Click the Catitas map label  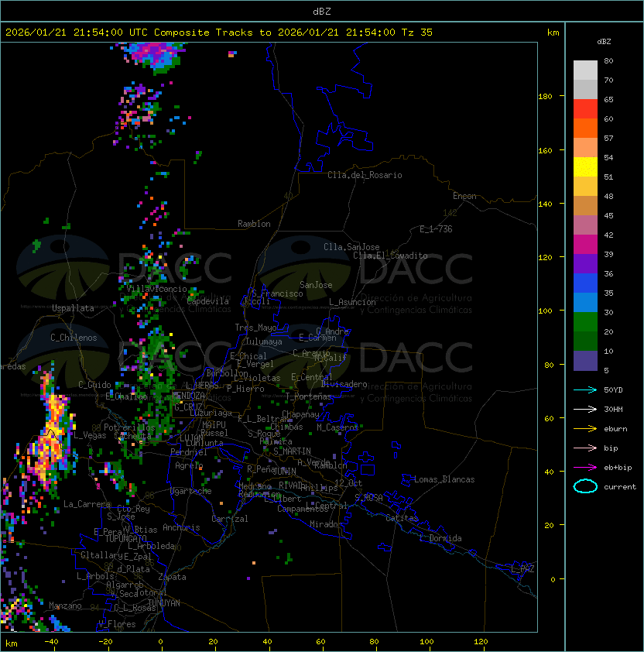[402, 518]
